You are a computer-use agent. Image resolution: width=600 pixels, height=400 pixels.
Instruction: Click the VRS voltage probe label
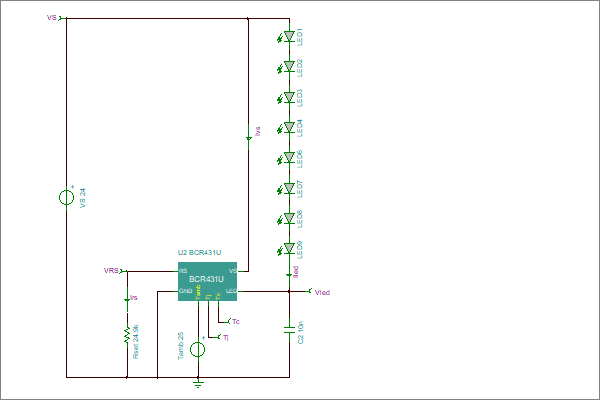tap(111, 271)
